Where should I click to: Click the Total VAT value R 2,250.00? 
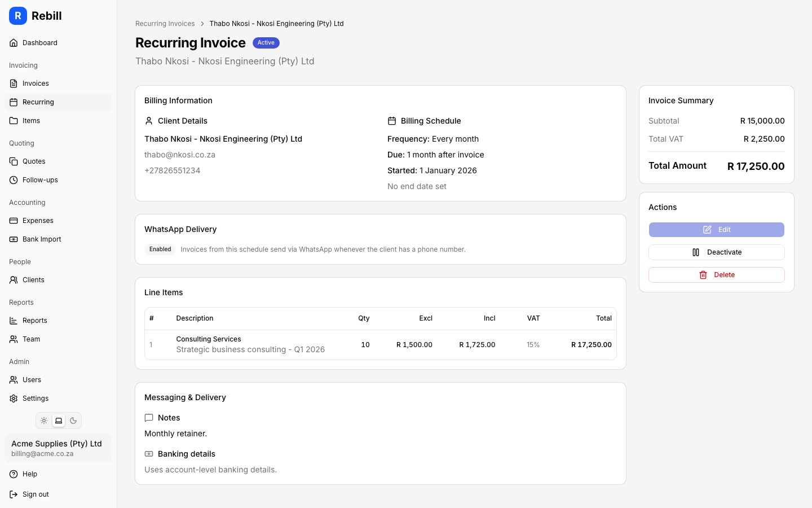point(764,139)
